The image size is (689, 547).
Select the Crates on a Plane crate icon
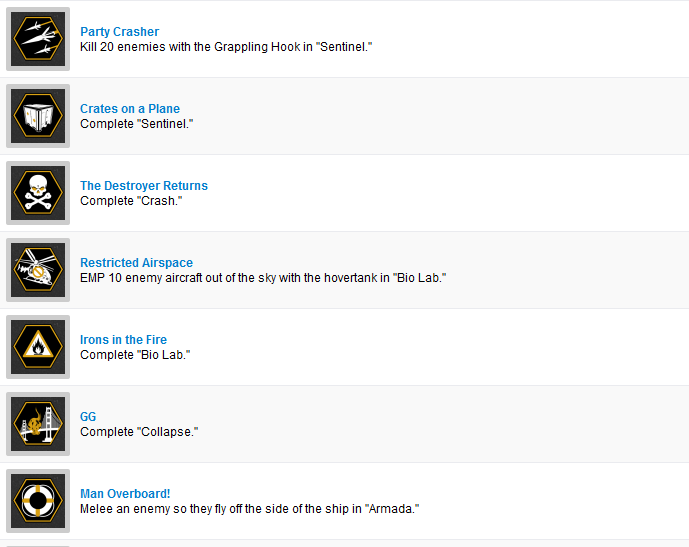[x=38, y=116]
